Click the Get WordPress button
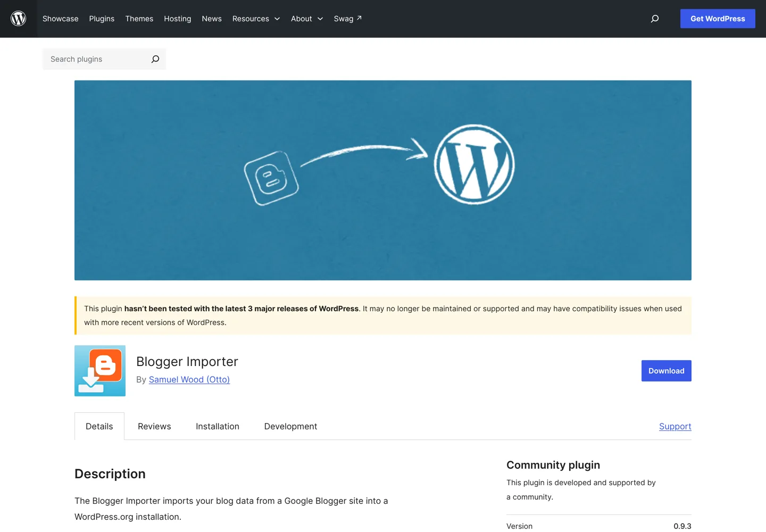The image size is (766, 532). point(718,19)
